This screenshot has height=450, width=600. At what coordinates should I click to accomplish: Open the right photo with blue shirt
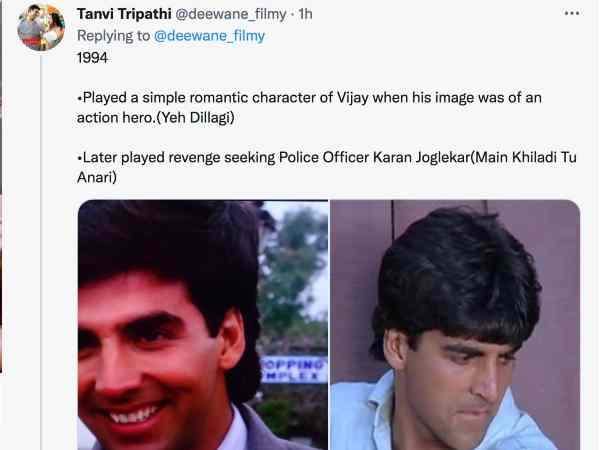pyautogui.click(x=455, y=324)
